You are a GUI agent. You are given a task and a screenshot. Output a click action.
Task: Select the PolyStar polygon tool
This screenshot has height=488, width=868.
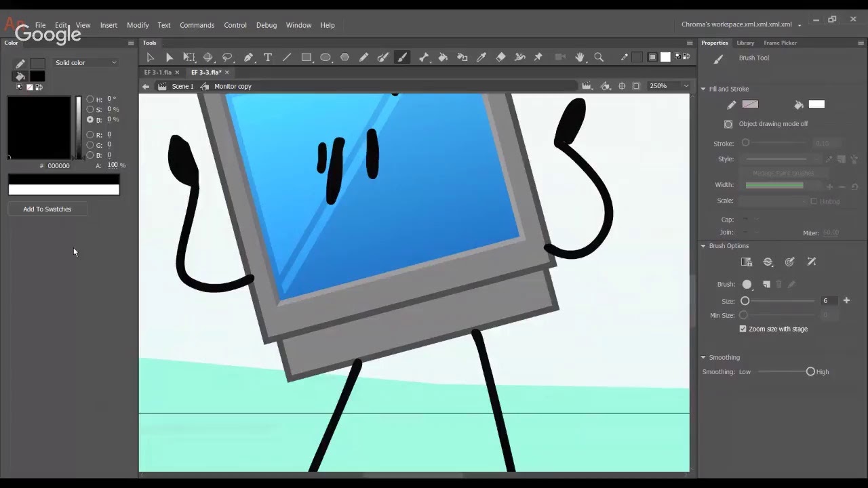pos(344,58)
